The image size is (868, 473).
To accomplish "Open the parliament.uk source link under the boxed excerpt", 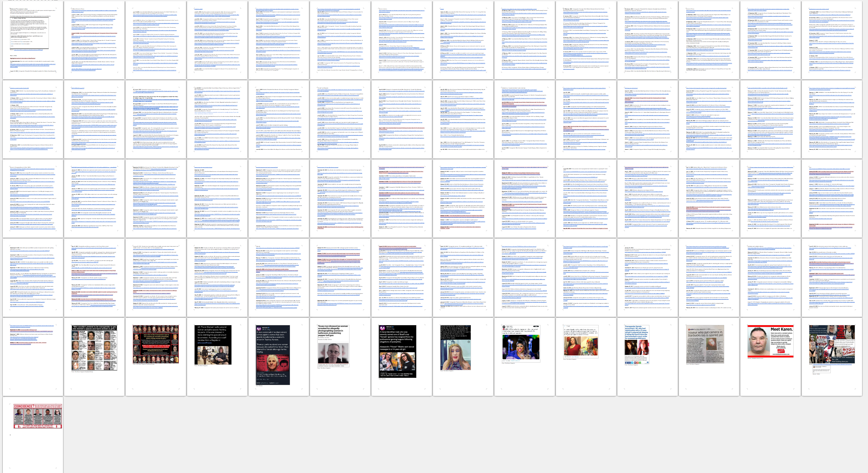I will [28, 50].
